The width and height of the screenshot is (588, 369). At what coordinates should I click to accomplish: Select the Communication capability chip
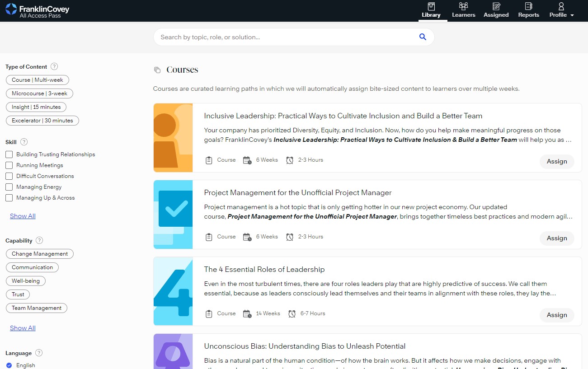(32, 267)
